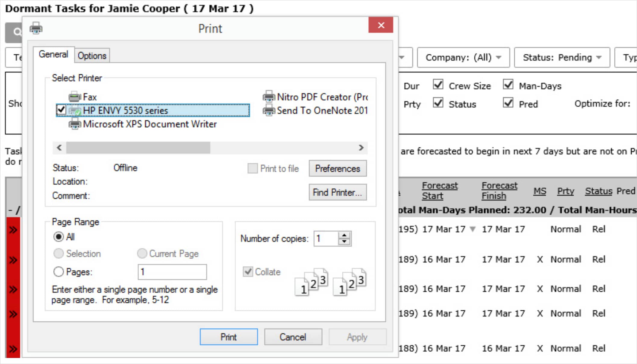This screenshot has height=364, width=637.
Task: Click the Optimize for: label
Action: 602,104
